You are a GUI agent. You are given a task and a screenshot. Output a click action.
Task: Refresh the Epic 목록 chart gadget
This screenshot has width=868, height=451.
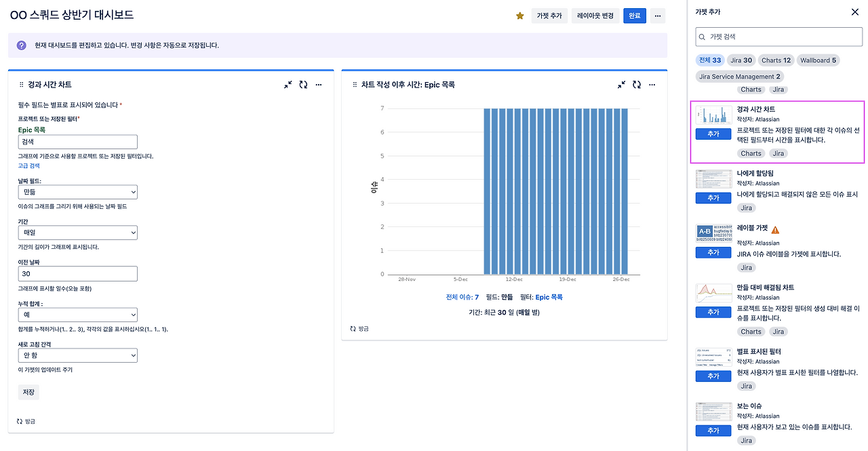637,85
